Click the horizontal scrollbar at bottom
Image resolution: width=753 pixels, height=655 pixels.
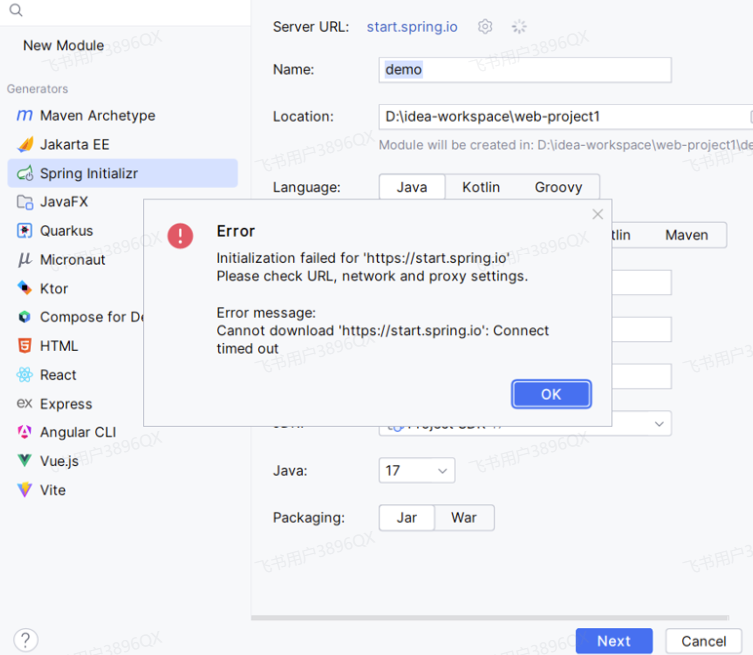[x=490, y=618]
